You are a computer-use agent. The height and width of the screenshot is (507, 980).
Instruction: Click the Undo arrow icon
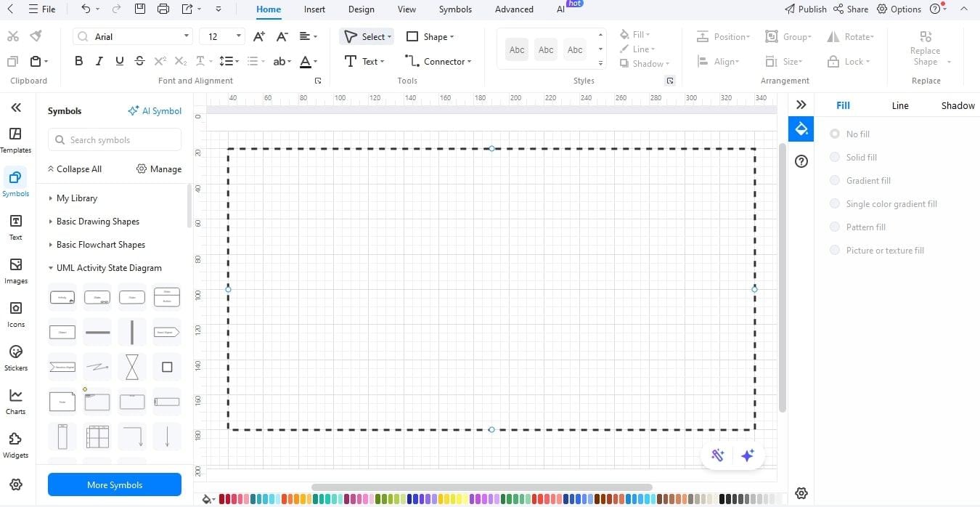86,9
